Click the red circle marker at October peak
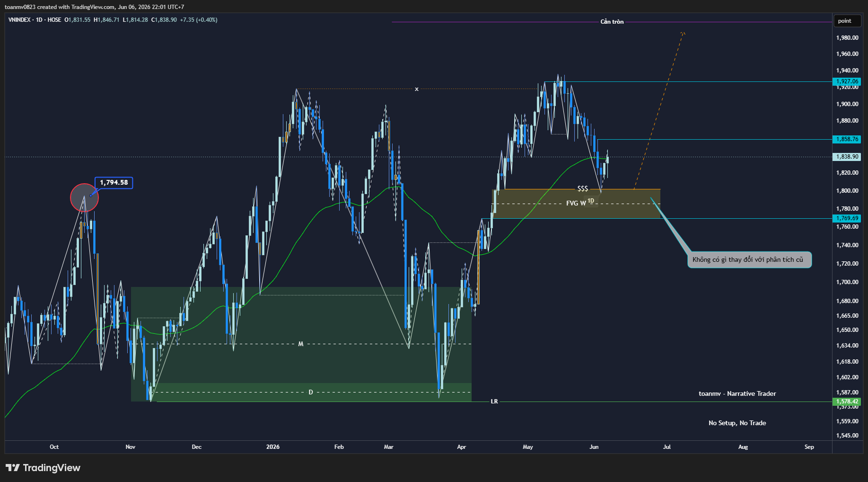The image size is (868, 482). (84, 197)
